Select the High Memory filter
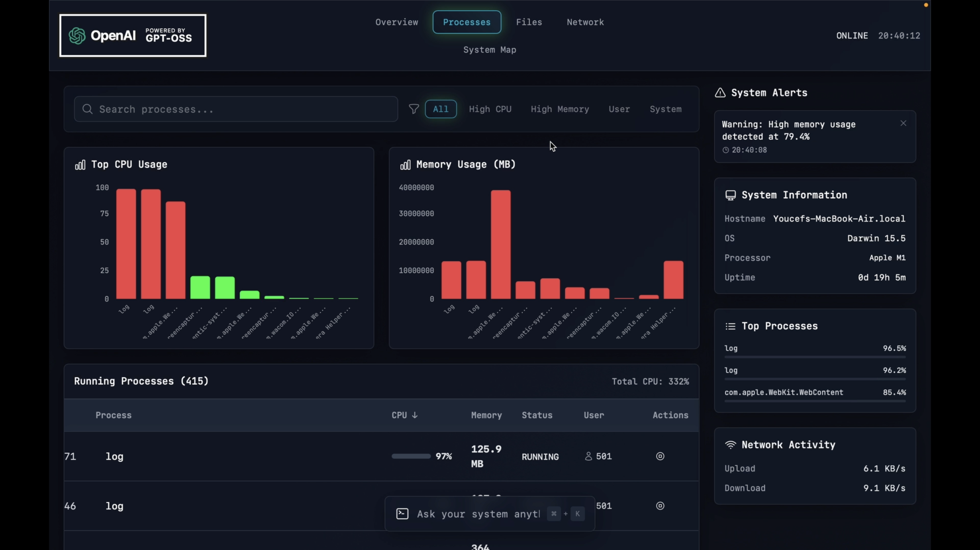980x550 pixels. [560, 109]
